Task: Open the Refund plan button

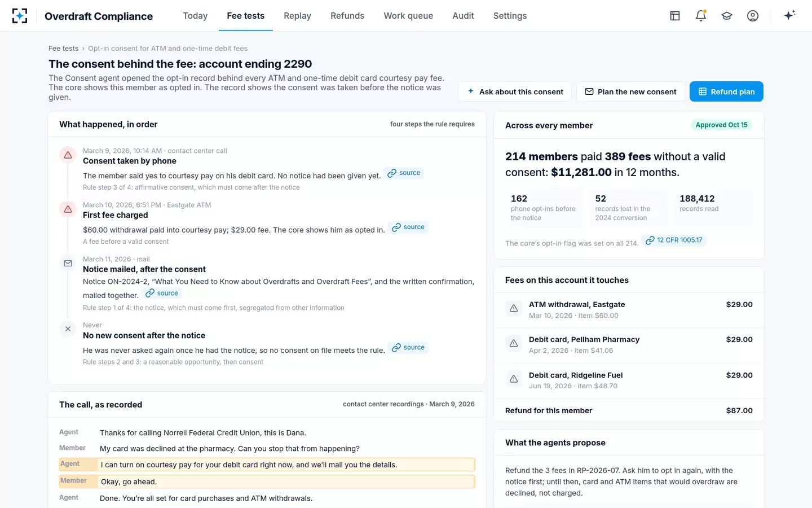Action: click(x=726, y=91)
